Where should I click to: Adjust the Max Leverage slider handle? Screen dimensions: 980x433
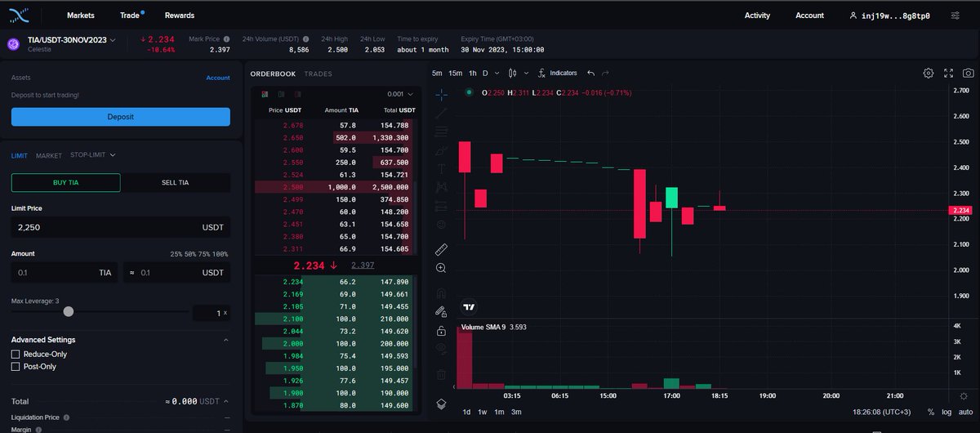[x=68, y=311]
